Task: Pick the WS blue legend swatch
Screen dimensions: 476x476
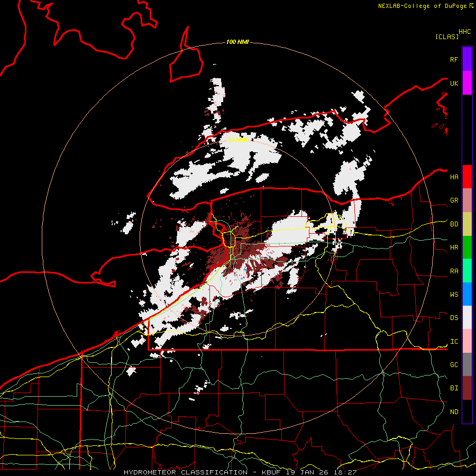Action: coord(467,294)
